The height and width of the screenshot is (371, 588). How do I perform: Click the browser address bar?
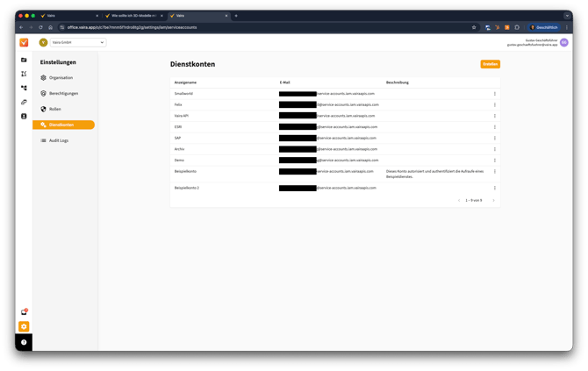pos(263,27)
